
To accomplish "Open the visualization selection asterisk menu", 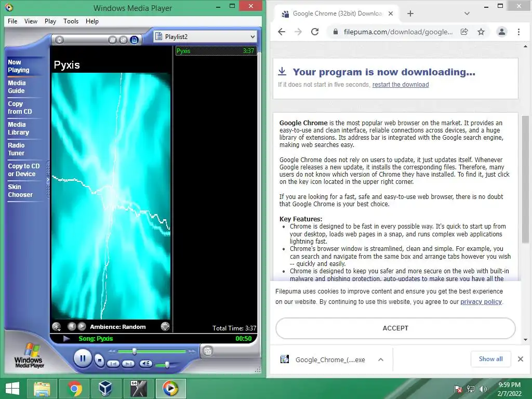I will pos(56,327).
